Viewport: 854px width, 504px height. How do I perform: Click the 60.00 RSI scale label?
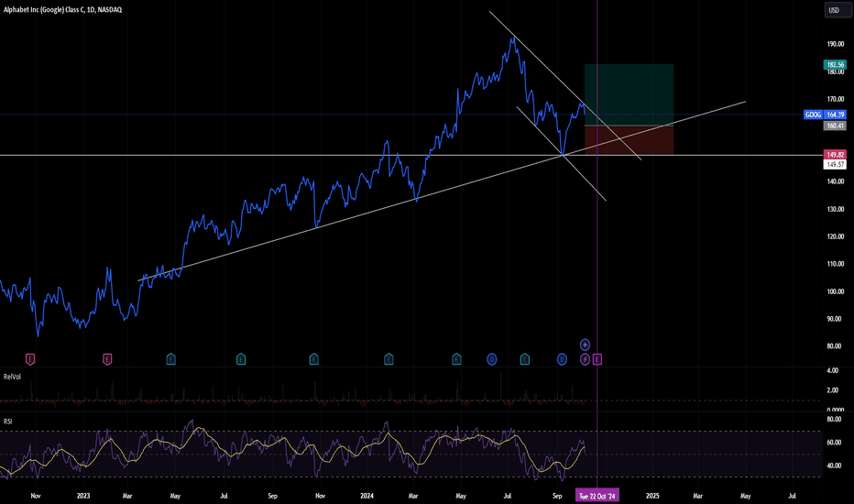tap(834, 443)
